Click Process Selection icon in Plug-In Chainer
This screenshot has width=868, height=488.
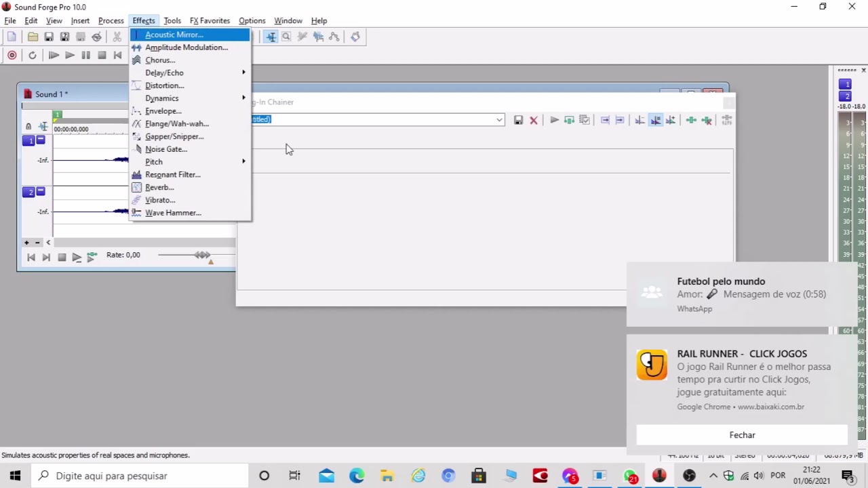pos(585,120)
